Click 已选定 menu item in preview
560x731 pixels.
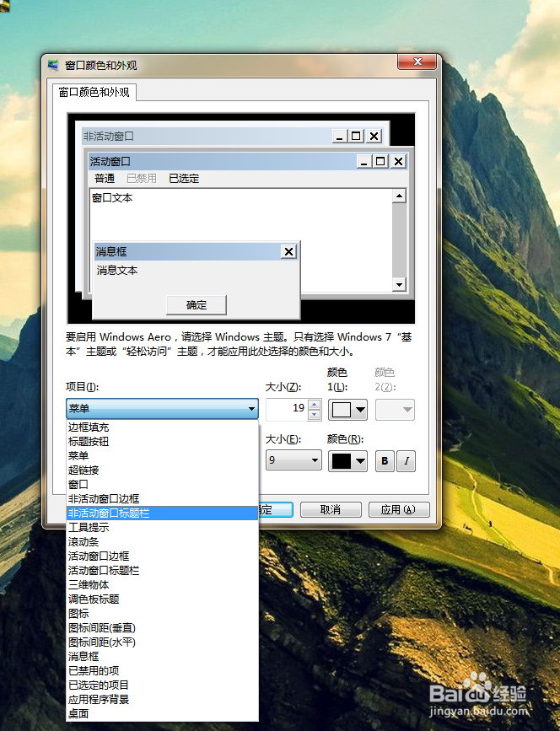(184, 179)
